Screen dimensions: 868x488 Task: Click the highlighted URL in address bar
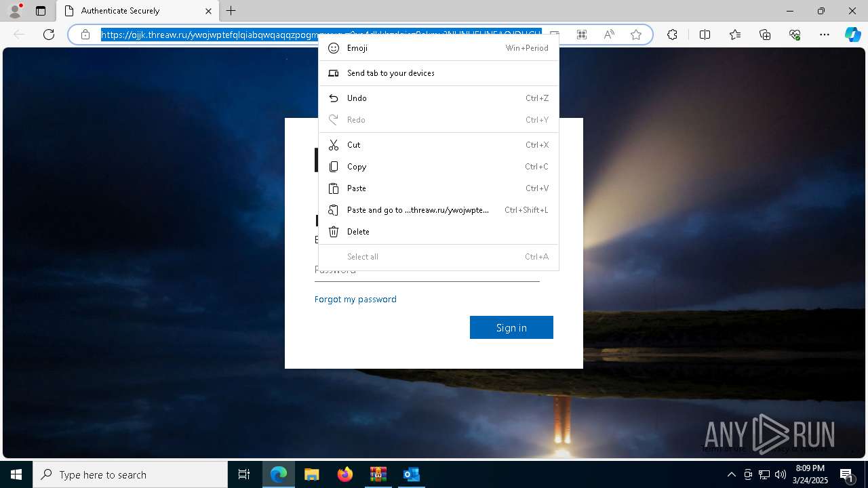point(321,35)
